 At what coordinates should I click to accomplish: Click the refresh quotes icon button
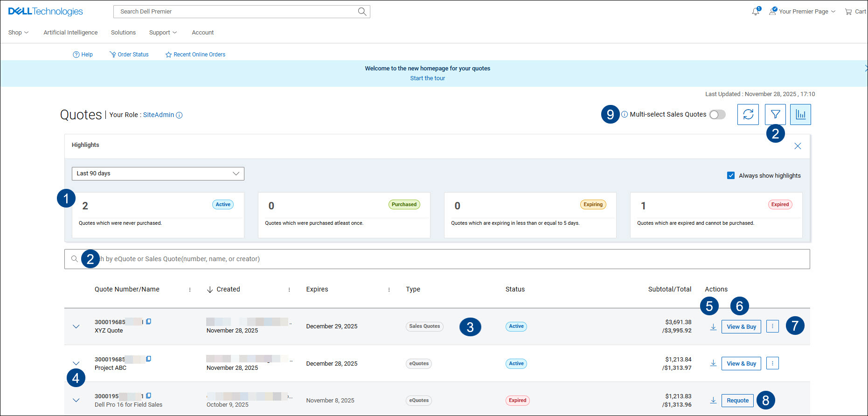point(748,114)
